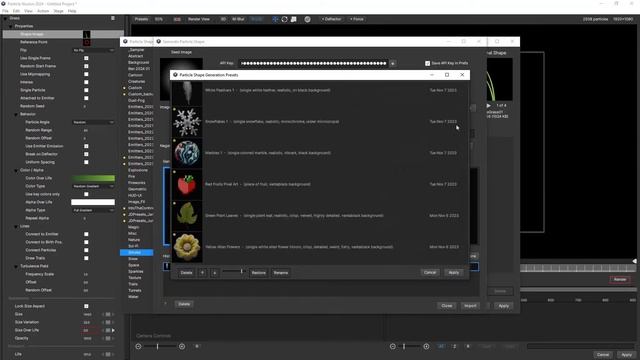This screenshot has width=640, height=360.
Task: Toggle Uniform Spacing checkbox
Action: pos(86,162)
